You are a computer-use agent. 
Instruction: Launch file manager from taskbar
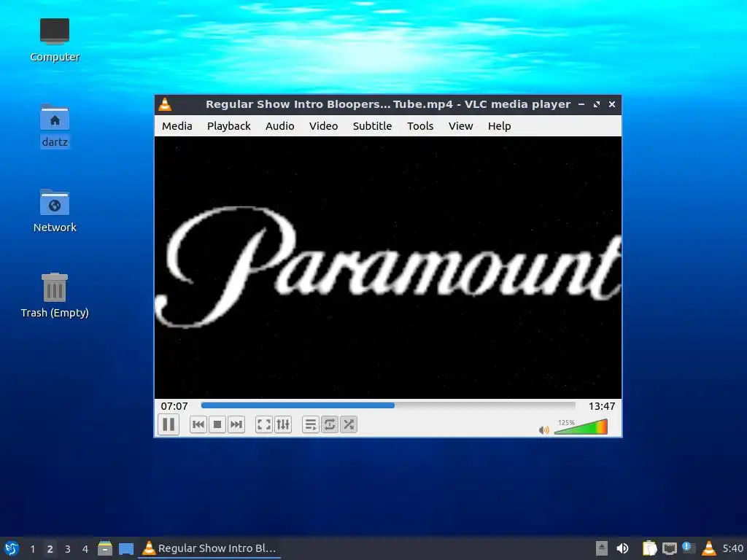(105, 548)
